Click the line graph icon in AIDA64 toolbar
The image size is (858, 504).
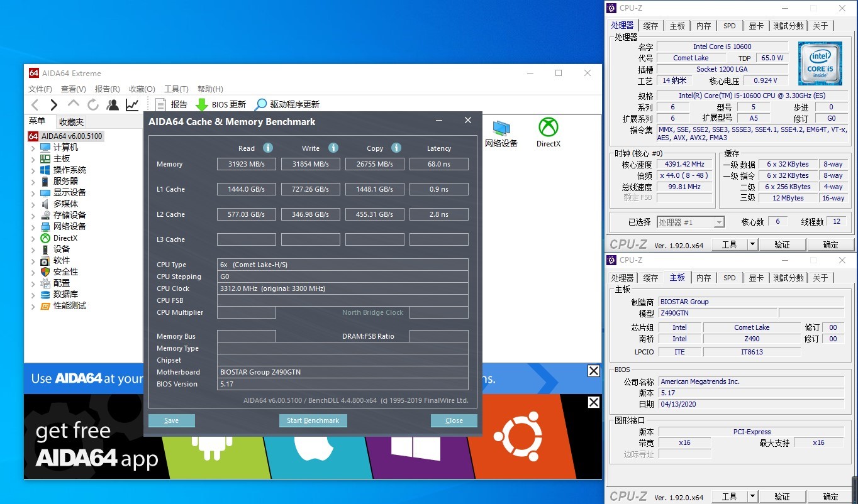[132, 105]
